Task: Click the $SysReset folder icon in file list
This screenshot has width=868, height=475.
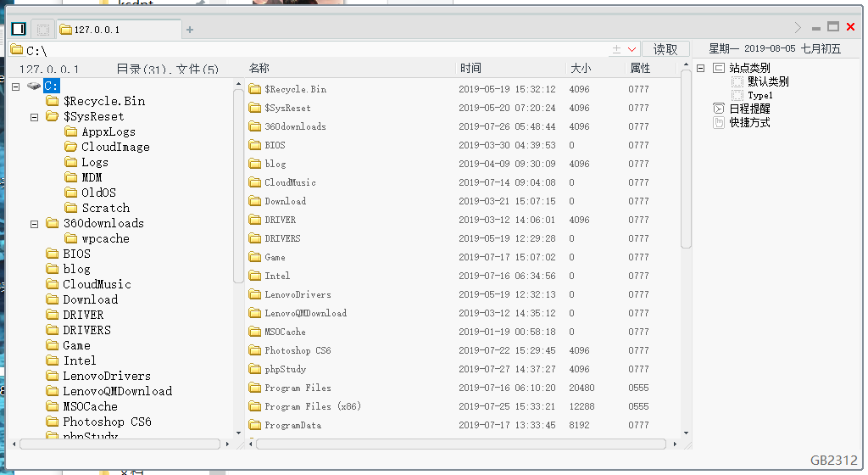Action: [254, 108]
